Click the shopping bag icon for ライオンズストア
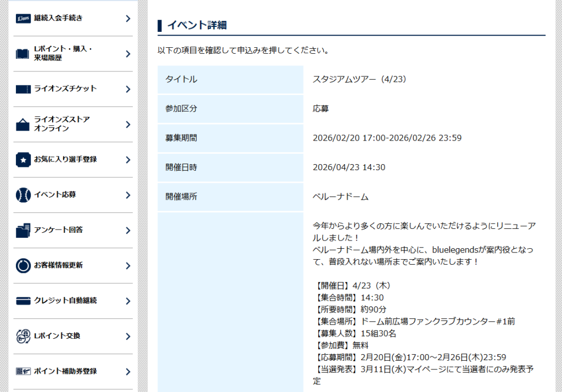Image resolution: width=562 pixels, height=392 pixels. 23,124
